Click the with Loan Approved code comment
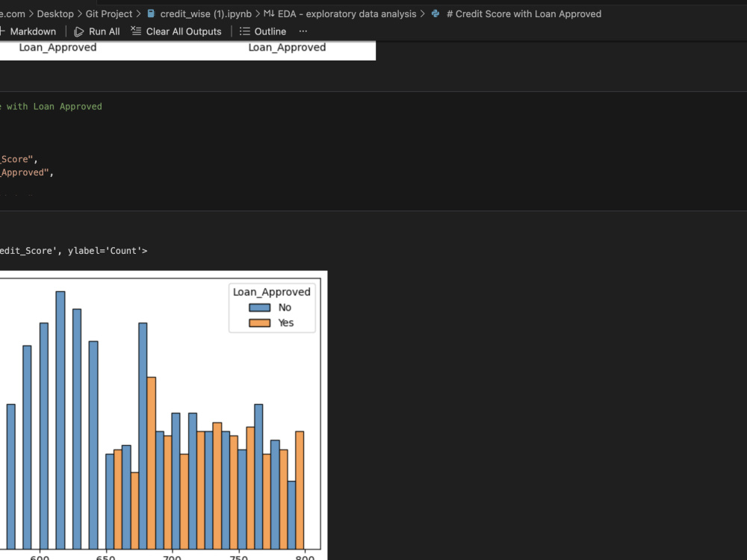 click(54, 106)
